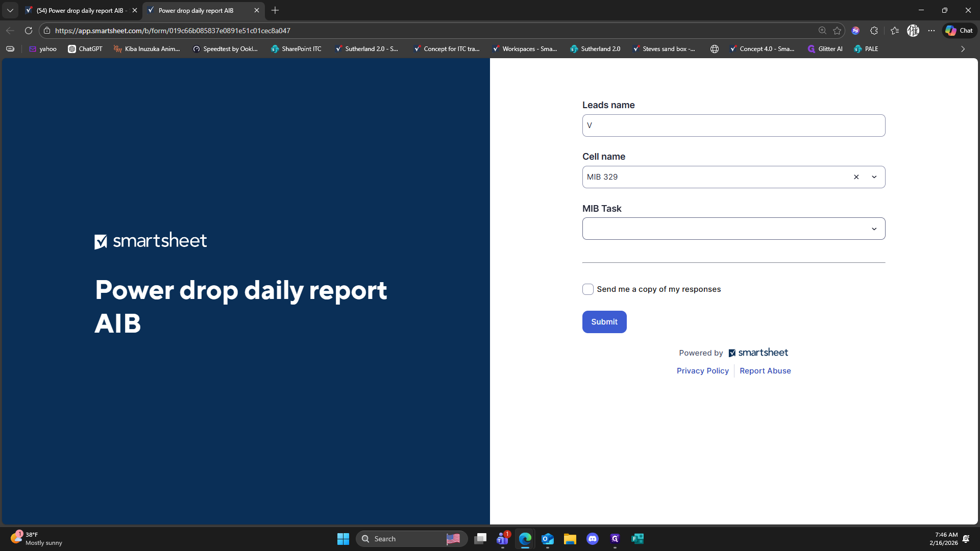980x551 pixels.
Task: Open Discord from the taskbar
Action: tap(592, 539)
